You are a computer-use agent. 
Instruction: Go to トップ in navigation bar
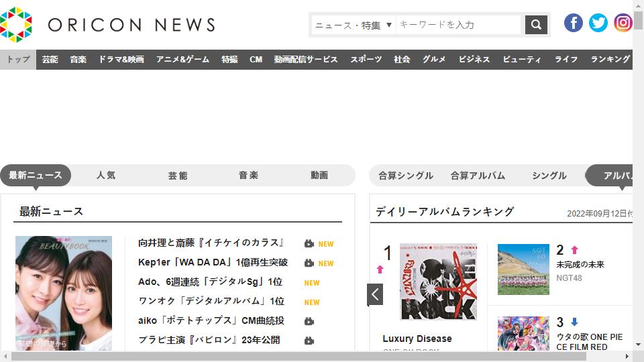click(18, 60)
